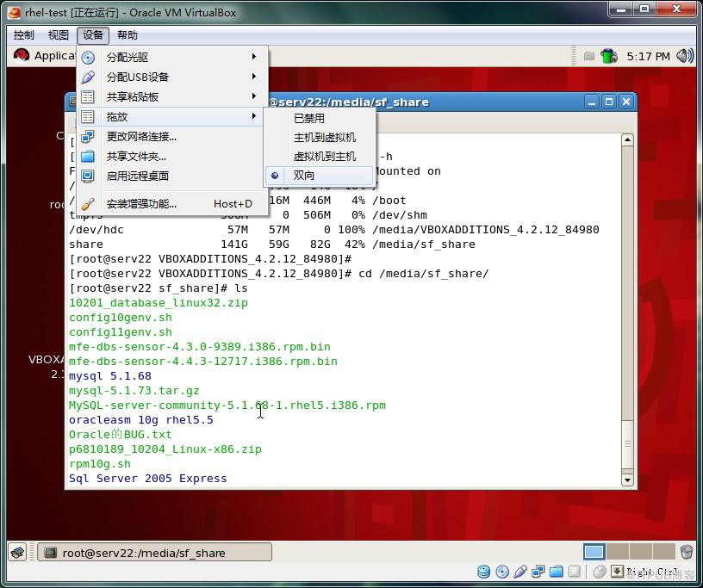Viewport: 703px width, 588px height.
Task: Click the terminal scrollbar down arrow
Action: (627, 480)
